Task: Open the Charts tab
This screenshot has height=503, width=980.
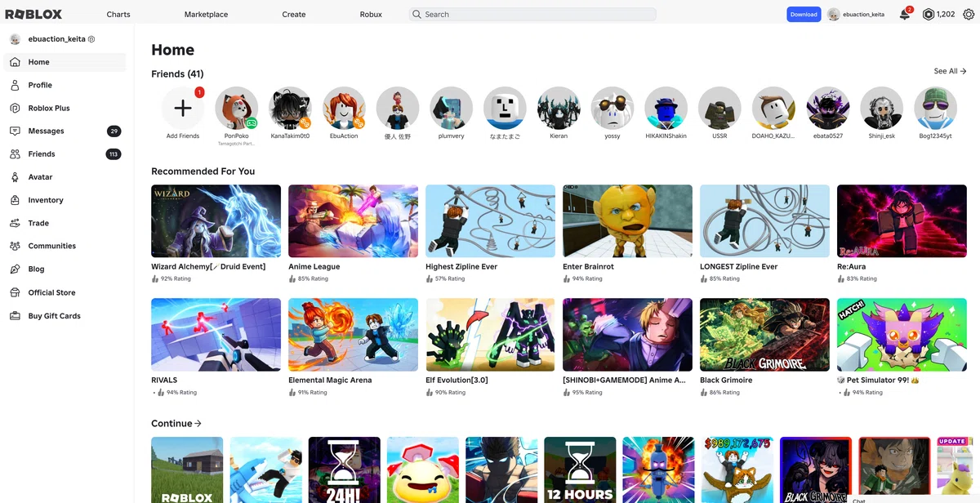Action: click(x=118, y=15)
